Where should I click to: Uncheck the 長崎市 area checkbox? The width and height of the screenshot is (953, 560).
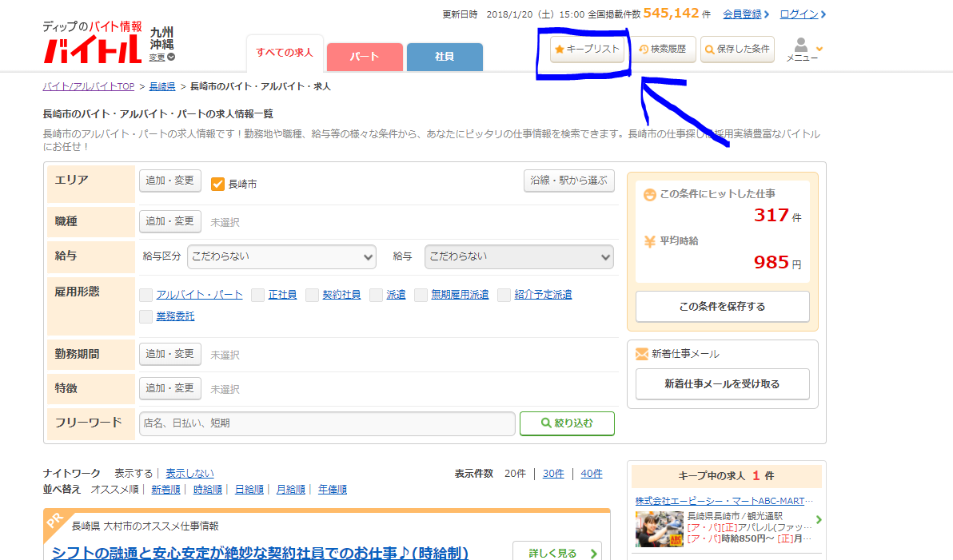point(217,184)
